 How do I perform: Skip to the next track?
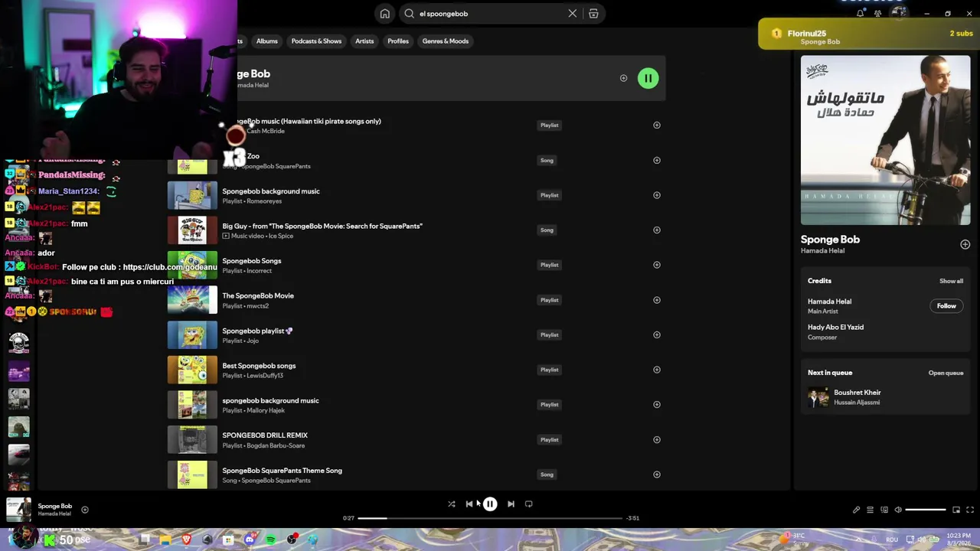[511, 504]
